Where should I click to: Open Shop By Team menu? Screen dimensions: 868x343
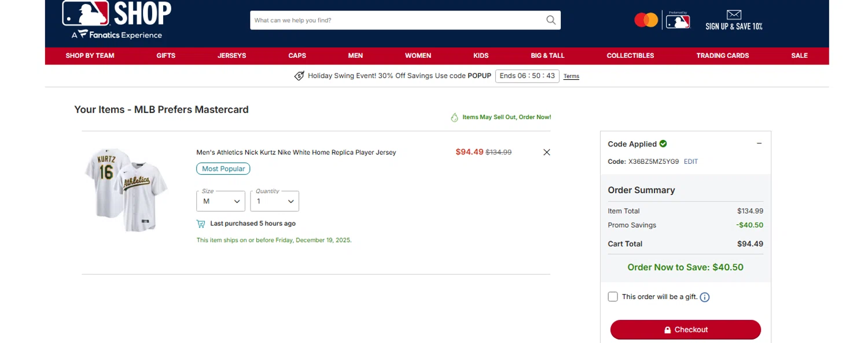[90, 56]
